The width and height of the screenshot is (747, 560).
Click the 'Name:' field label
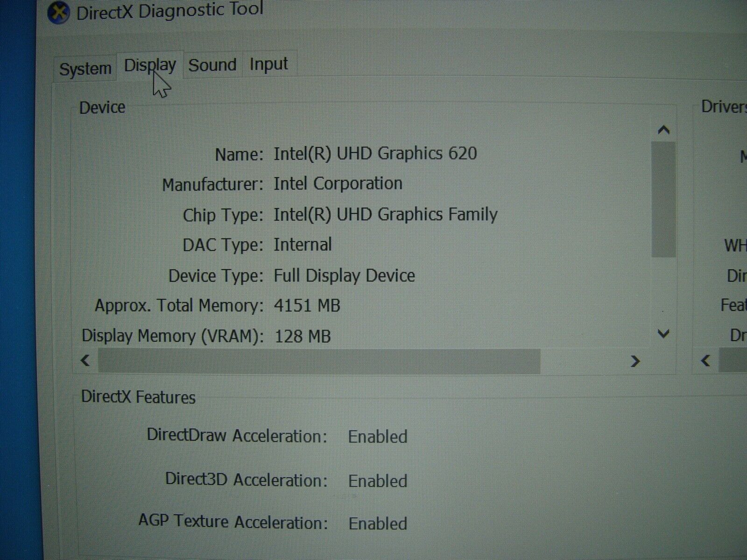point(239,154)
